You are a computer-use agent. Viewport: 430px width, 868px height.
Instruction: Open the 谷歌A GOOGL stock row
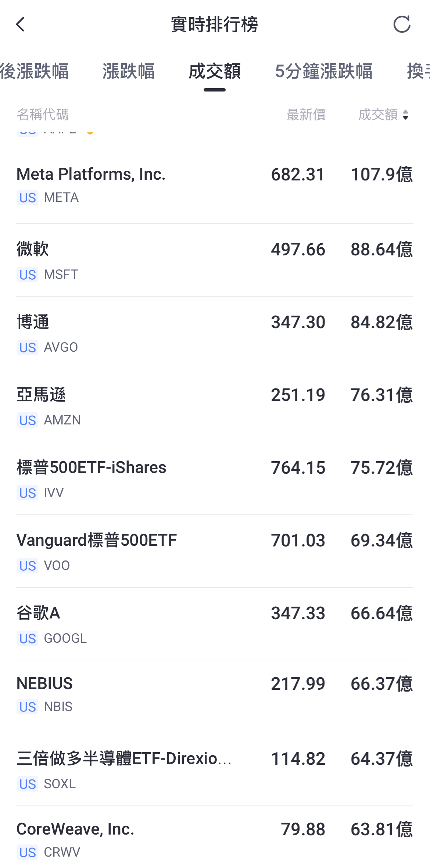pos(215,624)
